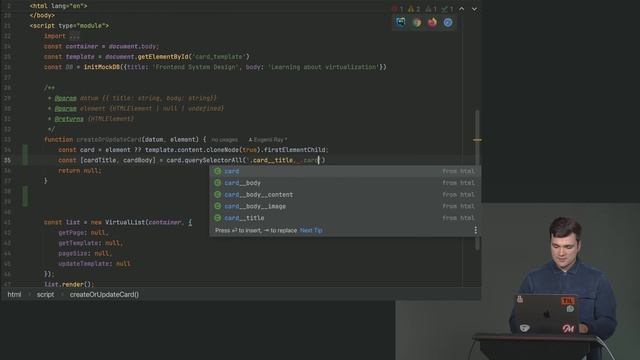The height and width of the screenshot is (360, 640).
Task: Click 'getElementById' method call
Action: point(163,57)
